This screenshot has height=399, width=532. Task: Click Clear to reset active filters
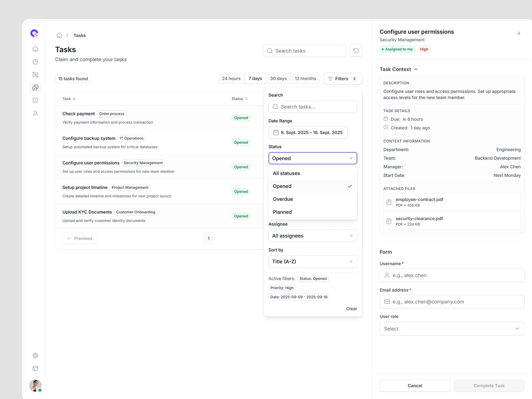click(x=351, y=309)
